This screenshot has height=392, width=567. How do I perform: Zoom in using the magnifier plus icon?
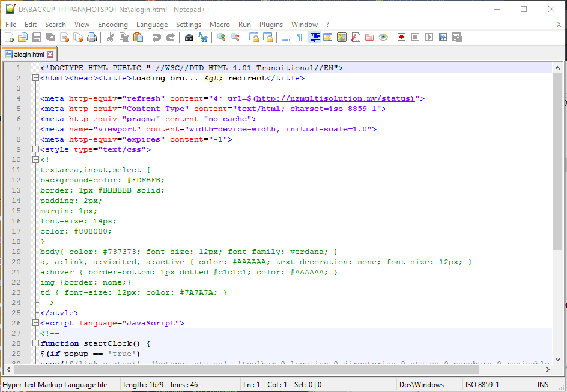click(221, 37)
